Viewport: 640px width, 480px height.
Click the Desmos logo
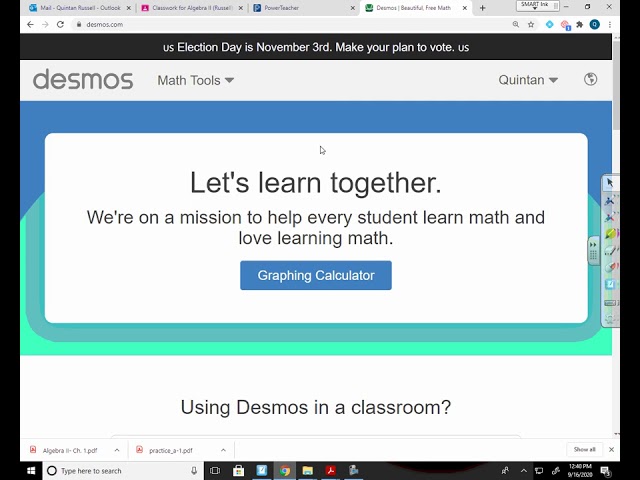pyautogui.click(x=83, y=80)
